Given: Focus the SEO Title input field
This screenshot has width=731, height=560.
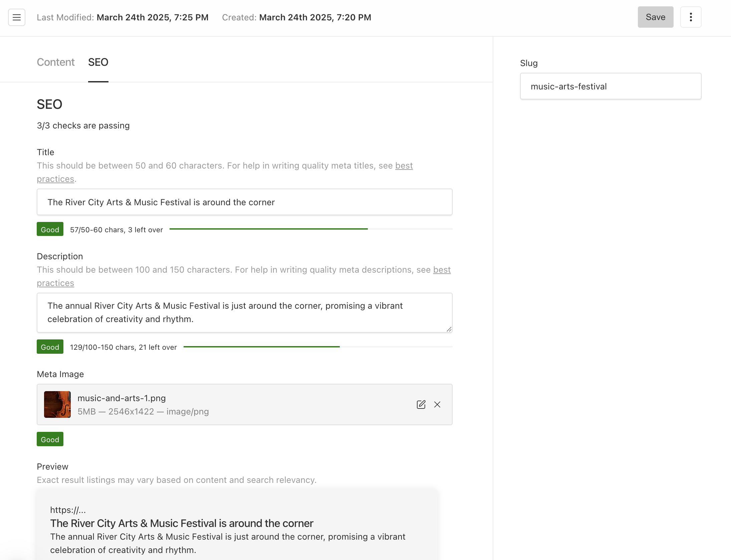Looking at the screenshot, I should coord(244,202).
